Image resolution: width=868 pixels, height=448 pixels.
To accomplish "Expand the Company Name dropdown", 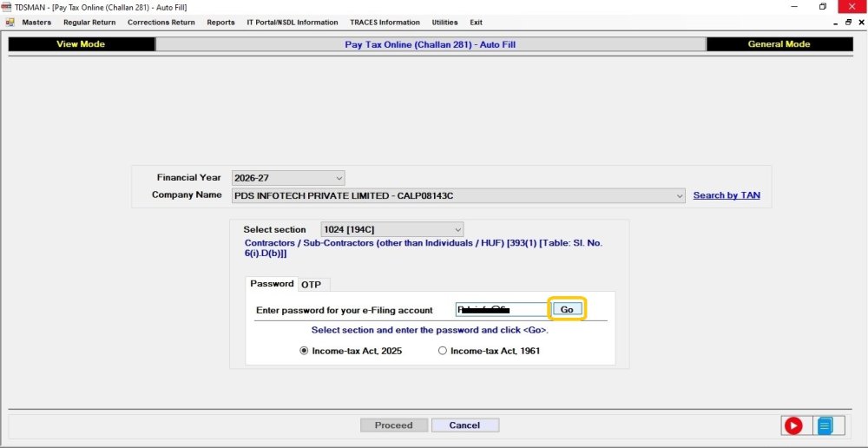I will pyautogui.click(x=459, y=195).
